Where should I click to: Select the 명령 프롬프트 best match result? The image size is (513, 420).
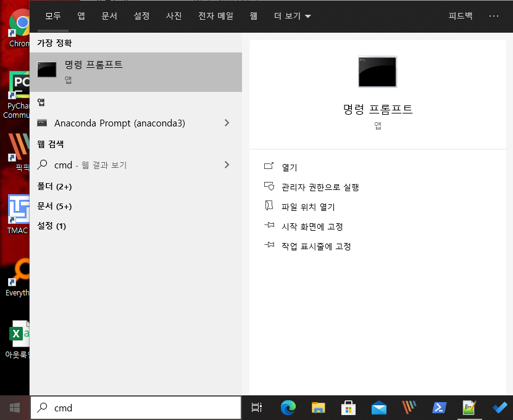point(136,72)
